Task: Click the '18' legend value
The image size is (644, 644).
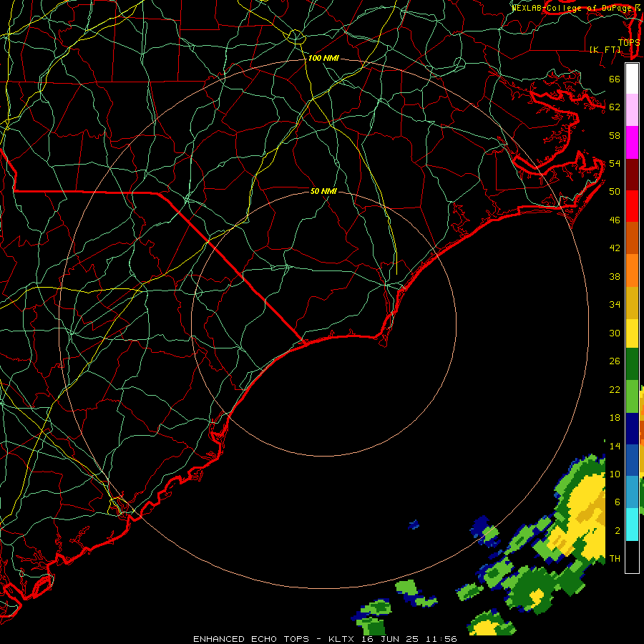Action: 615,418
